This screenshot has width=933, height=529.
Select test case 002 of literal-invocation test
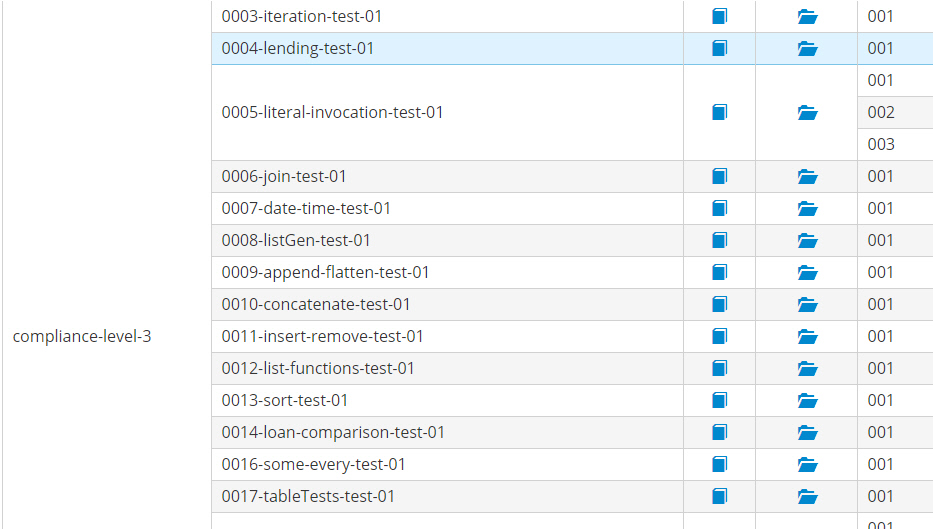tap(881, 112)
